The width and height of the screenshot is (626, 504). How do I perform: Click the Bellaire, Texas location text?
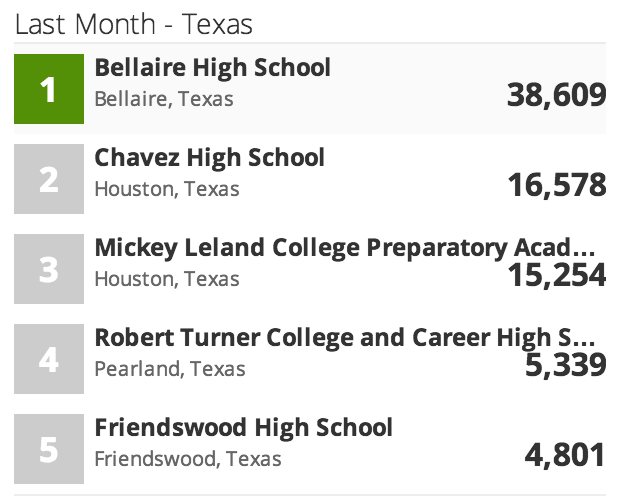click(x=164, y=99)
